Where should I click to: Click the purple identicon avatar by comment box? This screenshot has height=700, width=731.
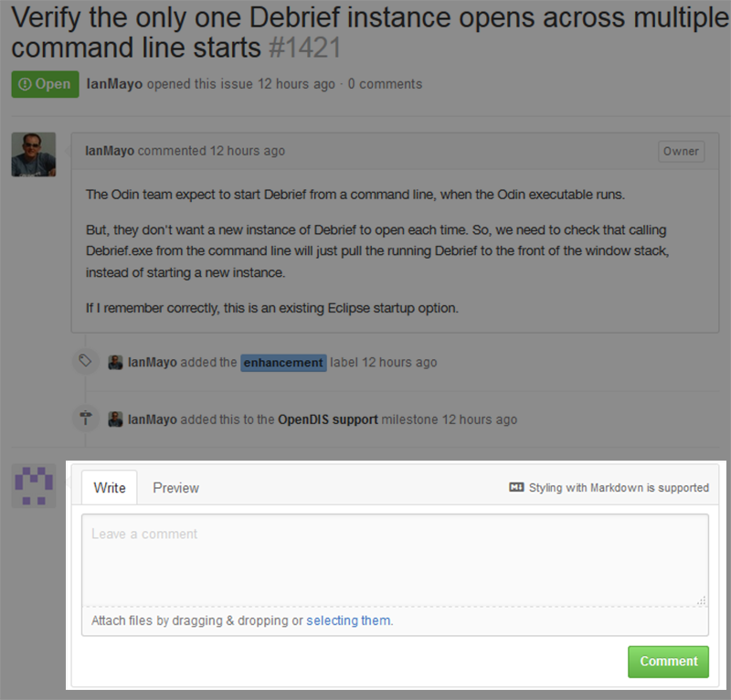pos(34,486)
